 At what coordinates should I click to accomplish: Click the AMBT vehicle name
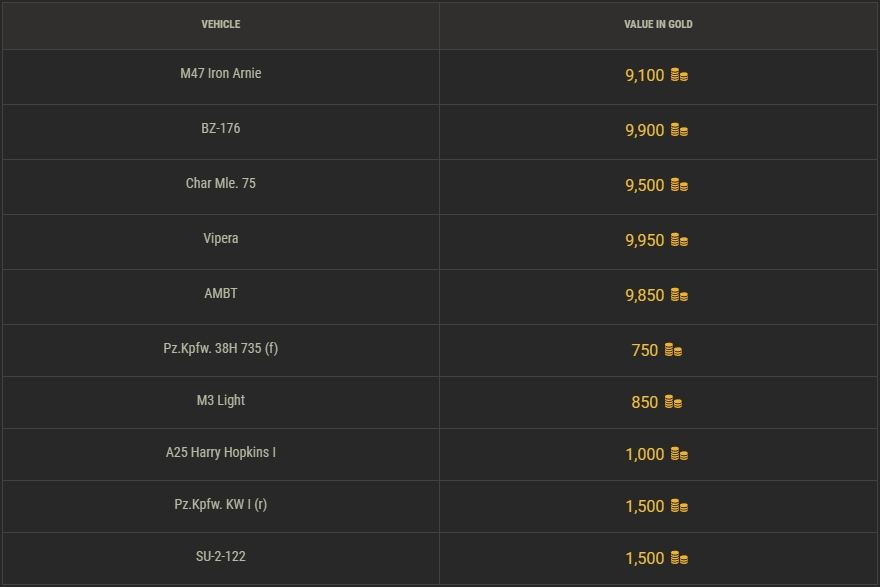tap(220, 294)
